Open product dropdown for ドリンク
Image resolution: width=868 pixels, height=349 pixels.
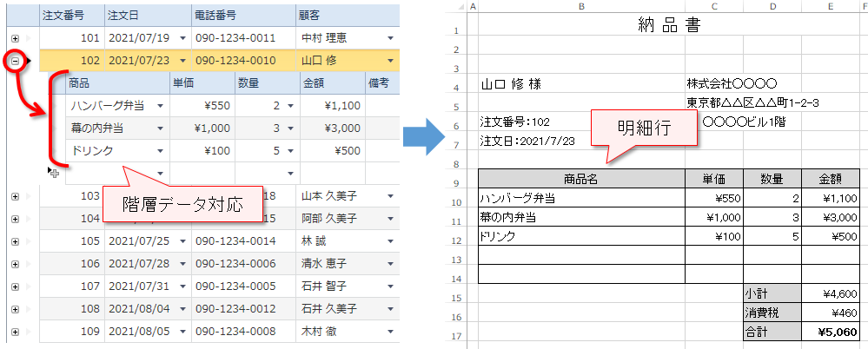click(161, 151)
